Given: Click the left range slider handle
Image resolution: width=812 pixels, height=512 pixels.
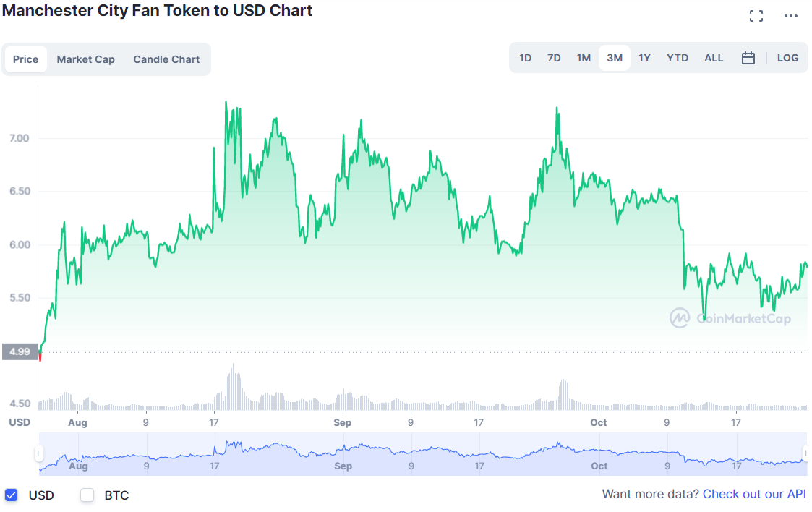Looking at the screenshot, I should [x=39, y=453].
